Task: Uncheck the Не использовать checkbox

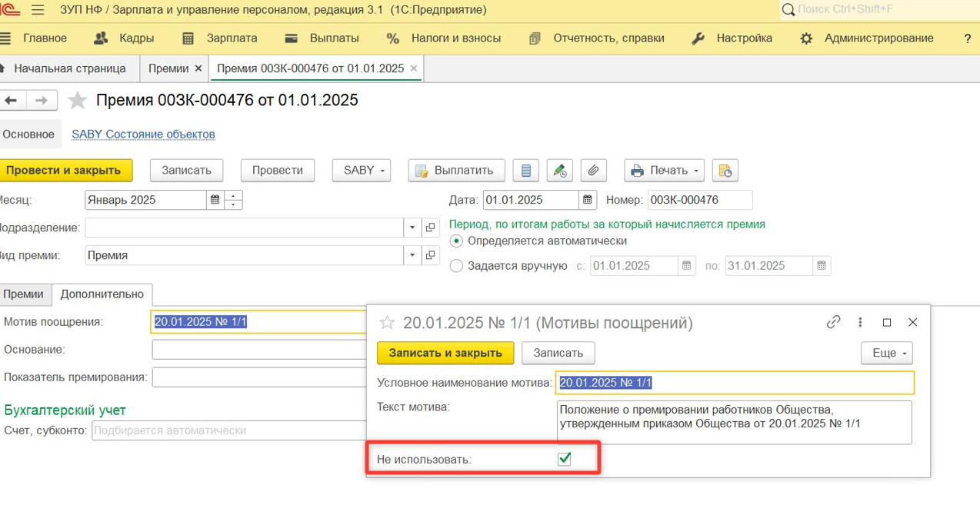Action: (x=565, y=459)
